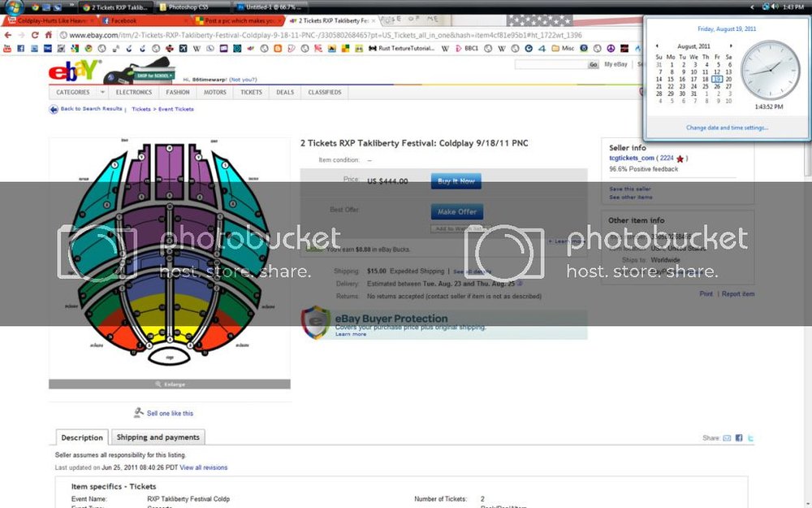Click the Go search button
This screenshot has width=812, height=508.
click(593, 64)
